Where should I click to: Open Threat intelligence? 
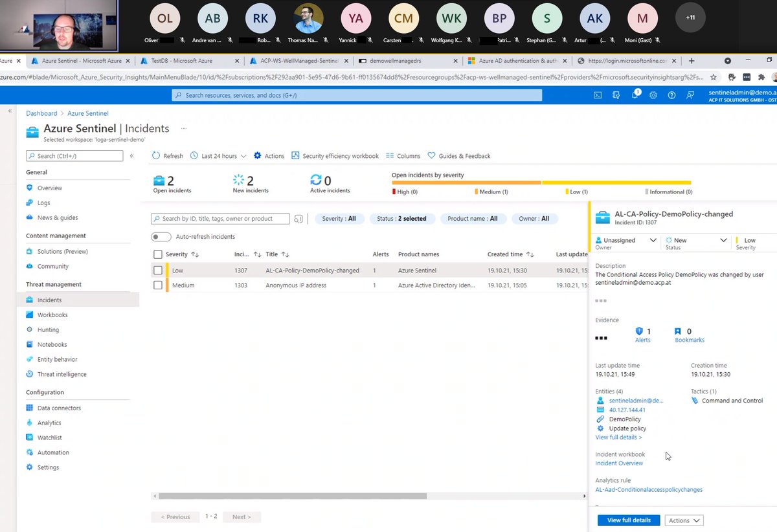tap(62, 374)
